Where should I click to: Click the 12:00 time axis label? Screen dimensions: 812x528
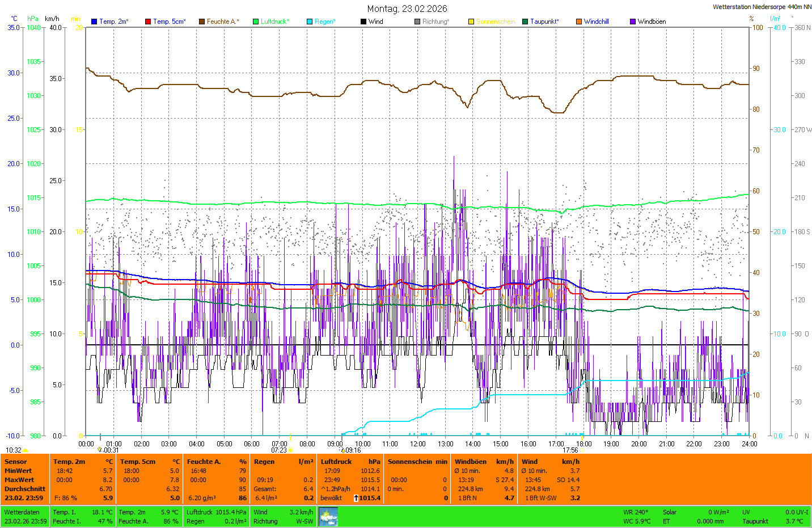[418, 444]
